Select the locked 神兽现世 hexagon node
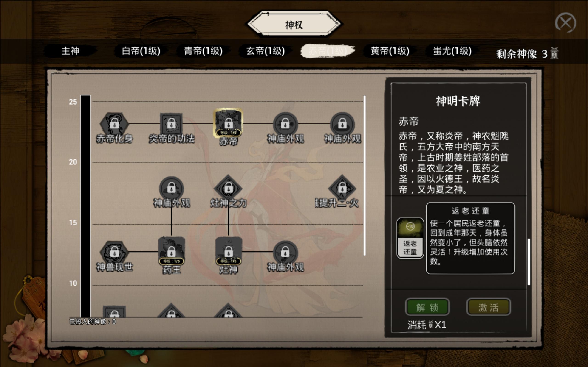The width and height of the screenshot is (588, 367). 114,253
